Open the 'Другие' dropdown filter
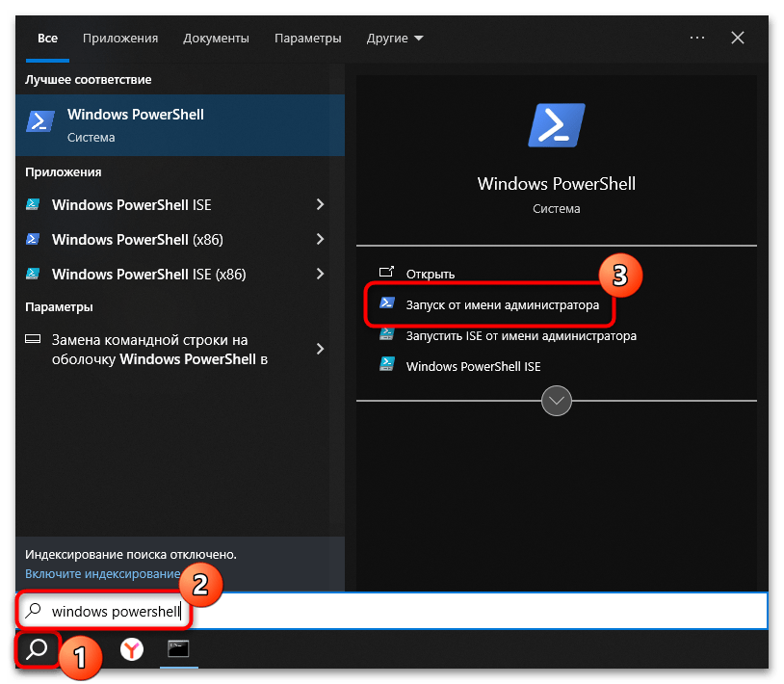Screen dimensions: 784x684 tap(395, 39)
